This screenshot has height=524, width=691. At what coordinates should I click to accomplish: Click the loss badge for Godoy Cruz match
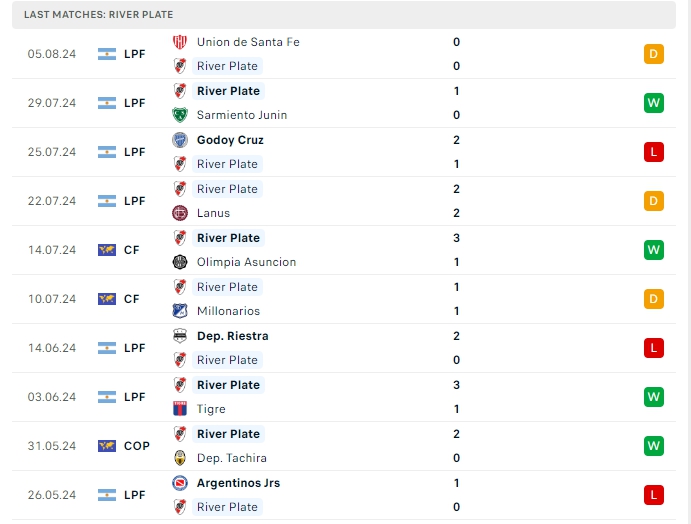click(654, 152)
